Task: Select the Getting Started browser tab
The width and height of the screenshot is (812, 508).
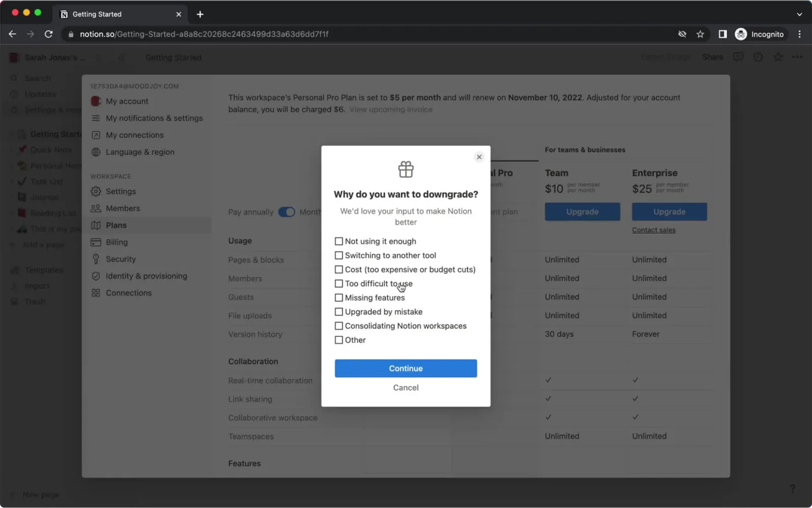Action: coord(120,14)
